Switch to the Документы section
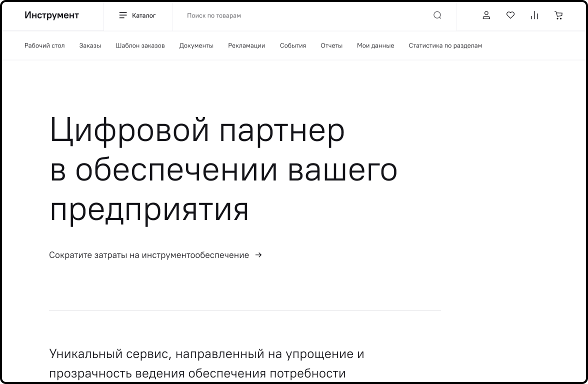588x384 pixels. click(196, 46)
